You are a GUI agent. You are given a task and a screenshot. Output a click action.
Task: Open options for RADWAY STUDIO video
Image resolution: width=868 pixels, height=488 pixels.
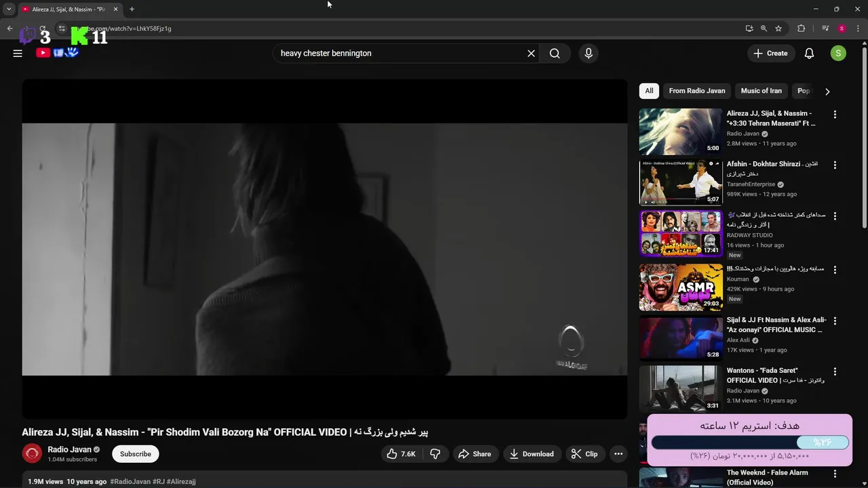[835, 216]
